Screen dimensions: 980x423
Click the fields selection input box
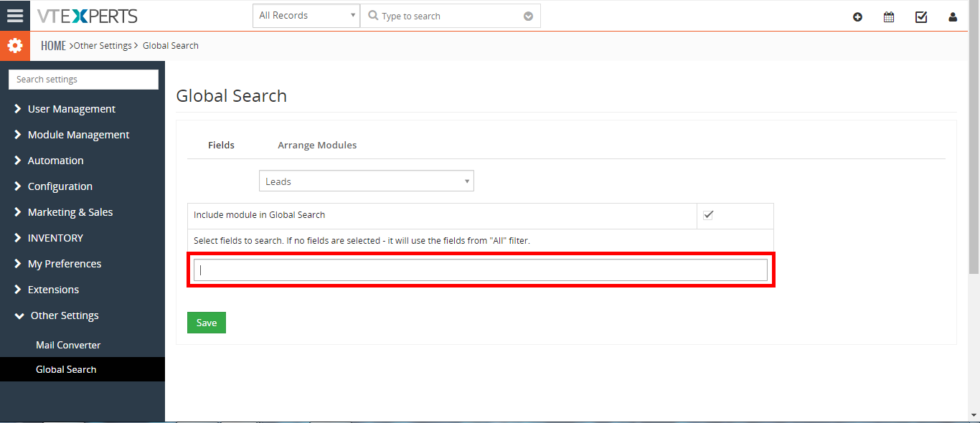(x=481, y=270)
